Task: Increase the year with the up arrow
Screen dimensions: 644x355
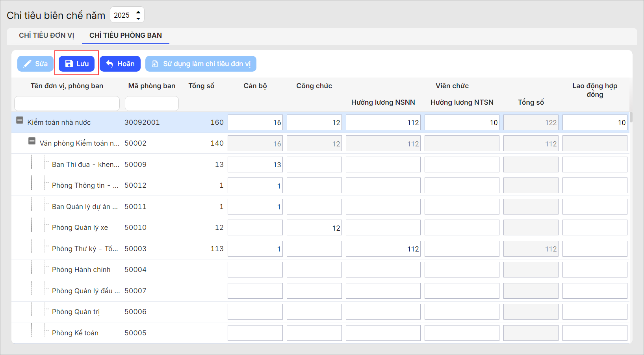Action: [138, 12]
